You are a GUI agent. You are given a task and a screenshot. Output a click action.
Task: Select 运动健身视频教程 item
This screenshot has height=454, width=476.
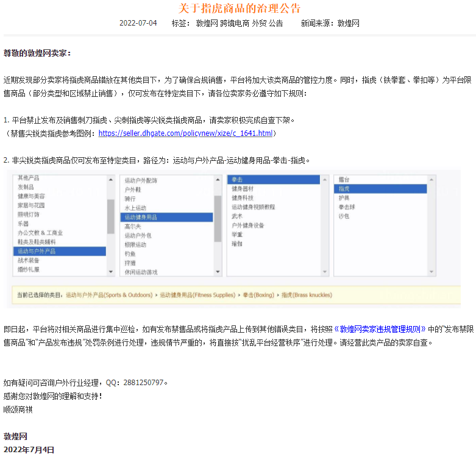[253, 207]
